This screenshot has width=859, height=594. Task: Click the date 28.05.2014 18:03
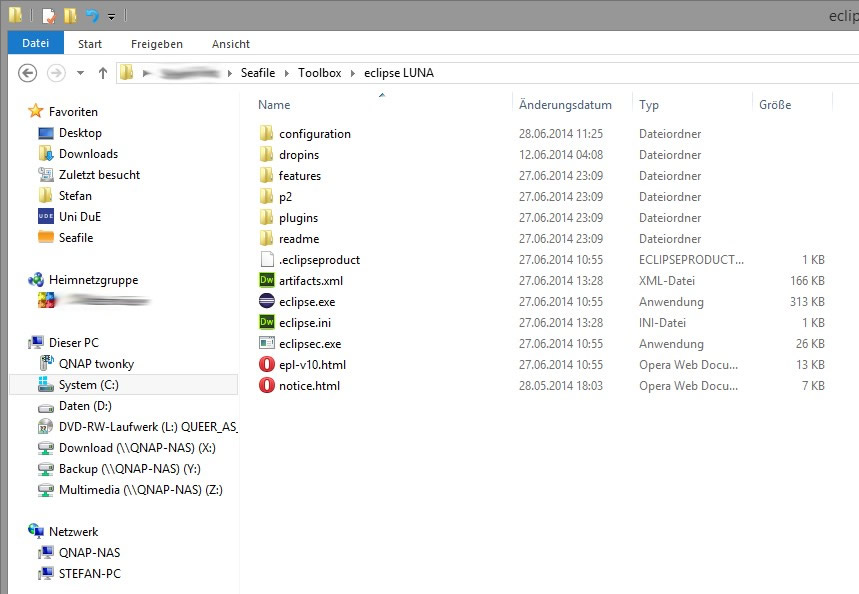click(x=560, y=386)
